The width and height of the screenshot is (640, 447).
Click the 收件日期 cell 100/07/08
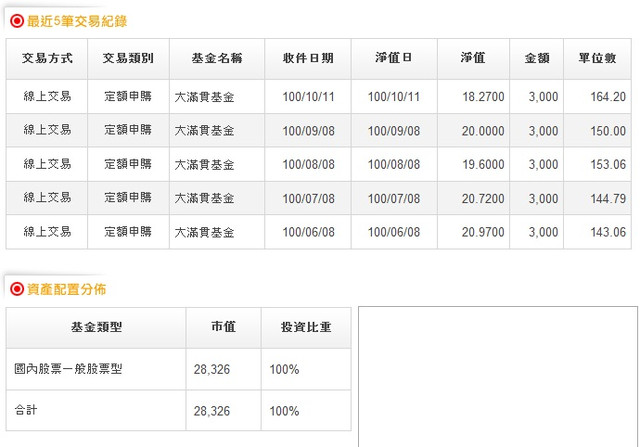point(309,198)
